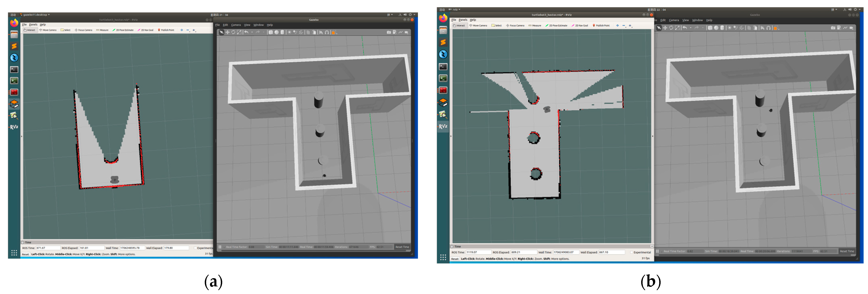
Task: Open the Panels menu in panel (b) RViz
Action: click(463, 20)
